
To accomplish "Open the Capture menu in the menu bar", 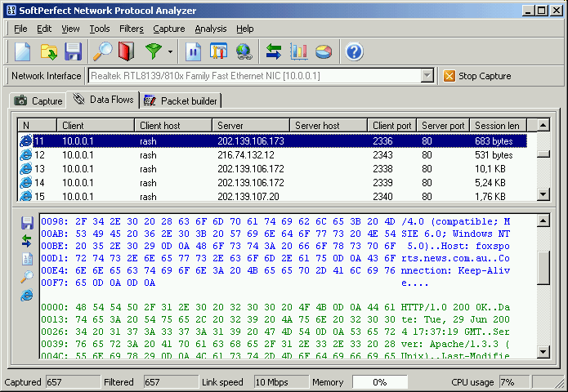I will click(168, 29).
